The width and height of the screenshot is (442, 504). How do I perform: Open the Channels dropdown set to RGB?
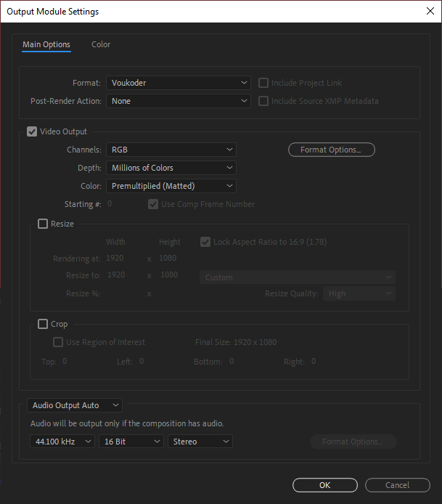[171, 150]
